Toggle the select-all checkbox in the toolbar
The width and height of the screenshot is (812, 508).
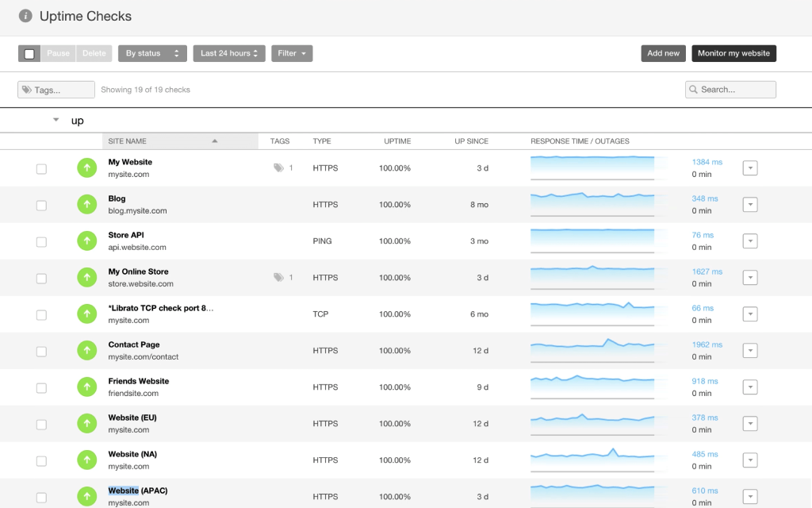click(x=29, y=52)
